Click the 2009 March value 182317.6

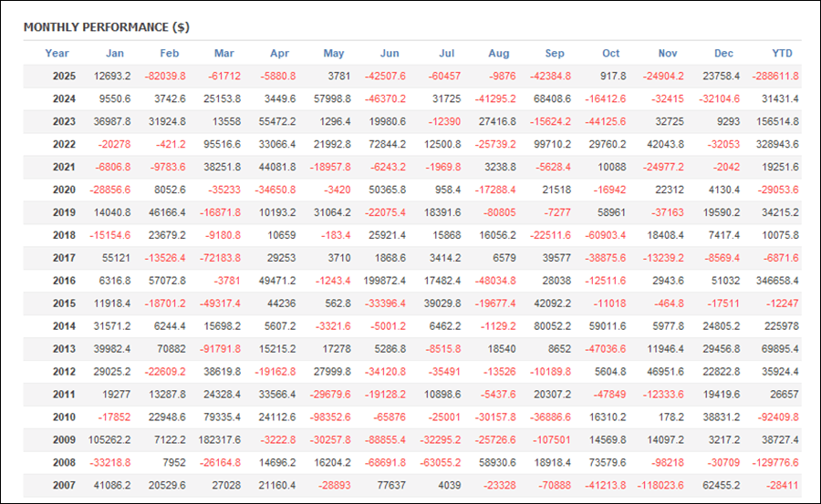click(x=219, y=441)
